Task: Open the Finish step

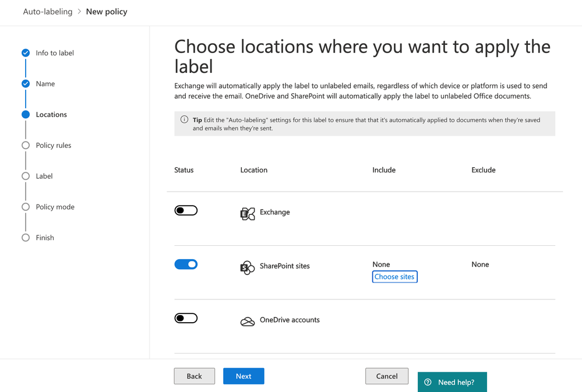Action: pyautogui.click(x=45, y=238)
